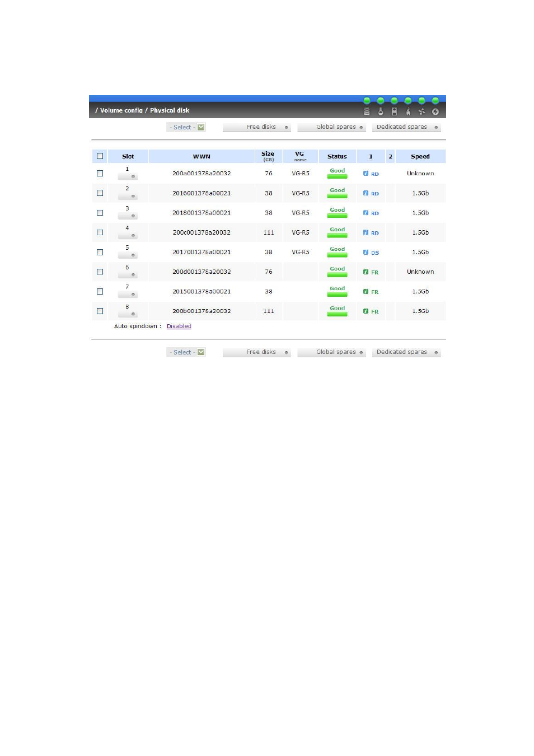Viewport: 534px width, 756px height.
Task: Click Dedicated spares button below the table
Action: coord(406,352)
